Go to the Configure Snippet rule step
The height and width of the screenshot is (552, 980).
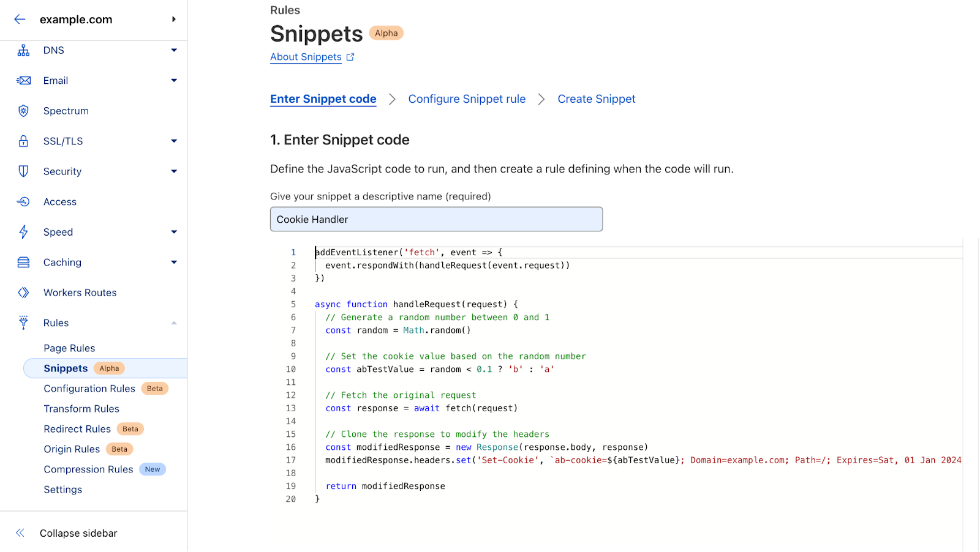point(467,99)
